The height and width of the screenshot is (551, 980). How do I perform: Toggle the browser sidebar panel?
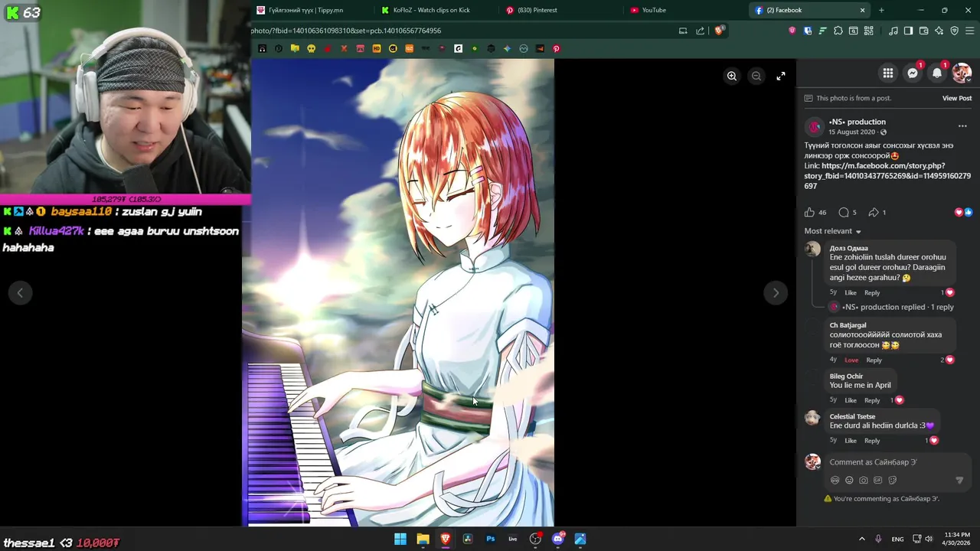pyautogui.click(x=908, y=31)
